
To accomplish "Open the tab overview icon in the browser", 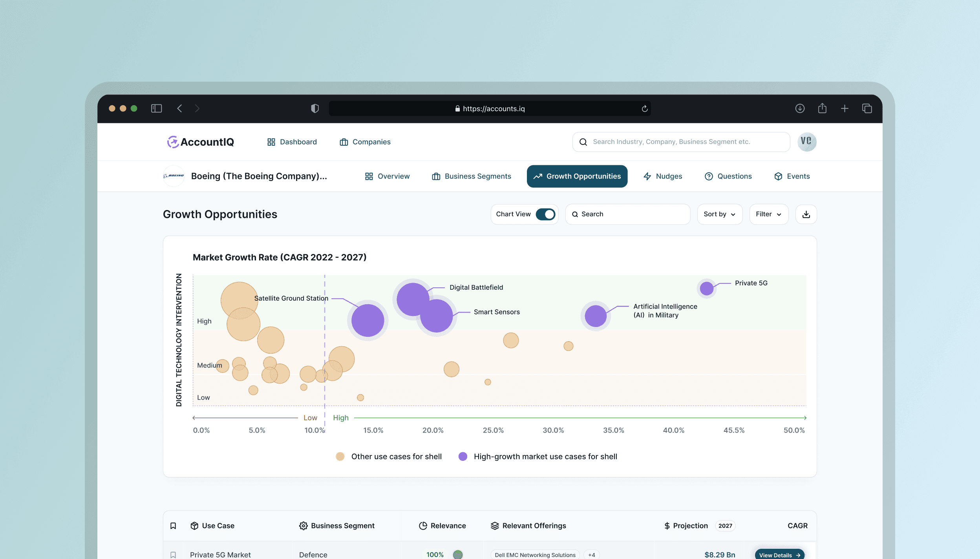I will tap(867, 108).
